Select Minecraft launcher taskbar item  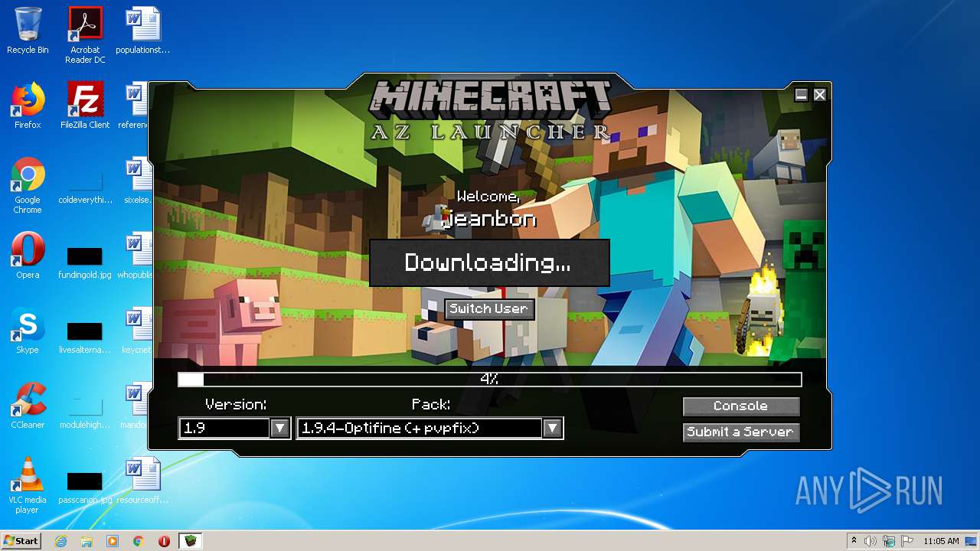point(191,541)
